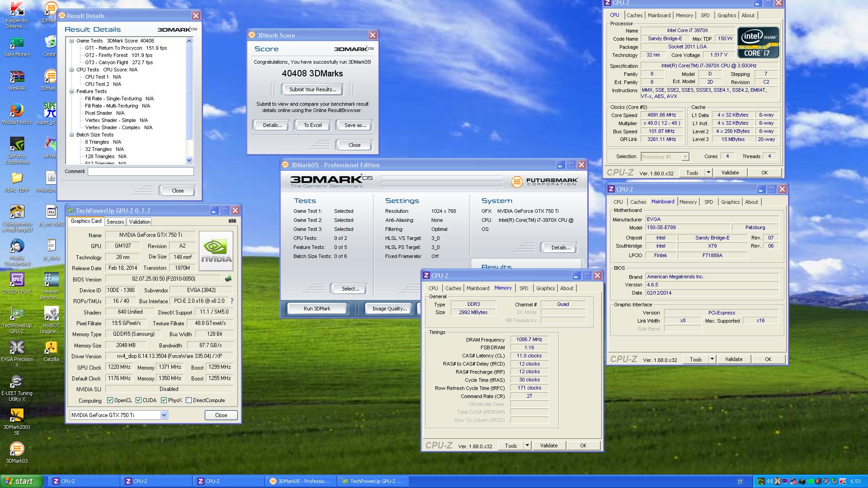This screenshot has height=488, width=868.
Task: Expand Tools arrow in CPU-Z Mainboard window
Action: [x=712, y=359]
